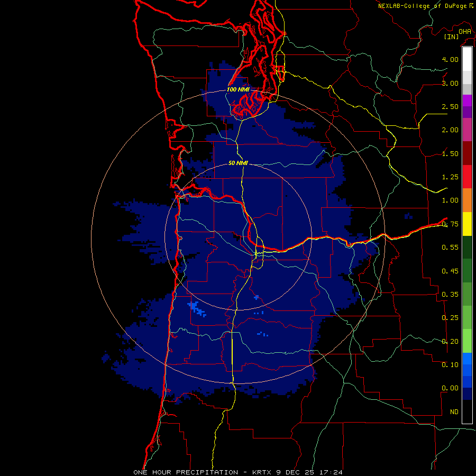Pick the darkest green legend swatch
476x476 pixels.
click(x=467, y=247)
